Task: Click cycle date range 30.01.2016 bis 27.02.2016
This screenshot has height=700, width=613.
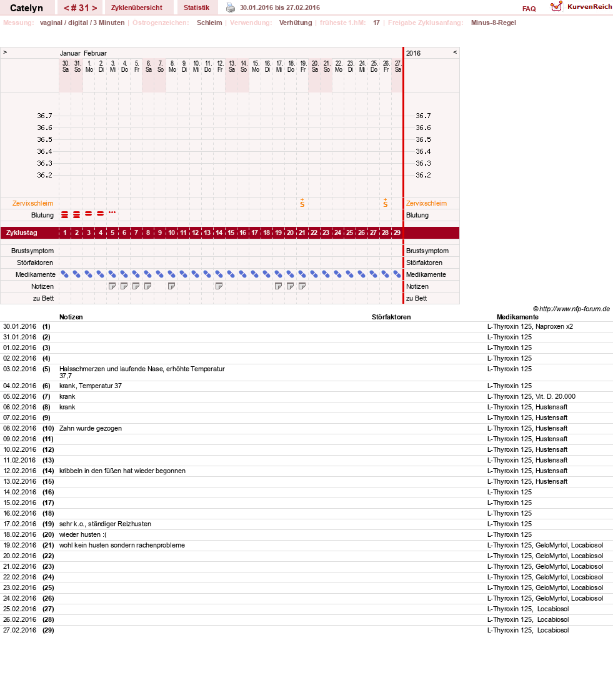Action: click(280, 7)
